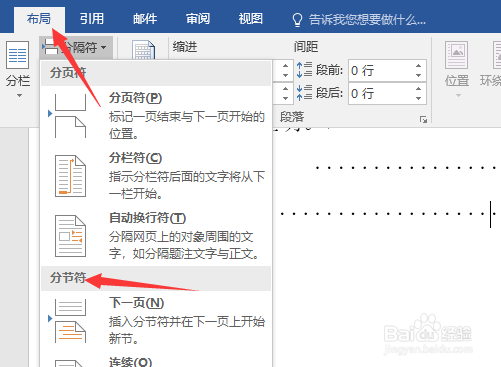Decrease 段前 spacing with down arrow
501x367 pixels.
pyautogui.click(x=418, y=75)
